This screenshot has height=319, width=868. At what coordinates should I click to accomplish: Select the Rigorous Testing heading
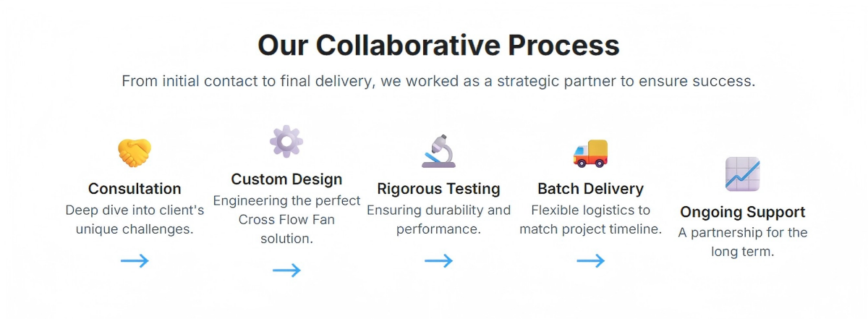pyautogui.click(x=438, y=189)
